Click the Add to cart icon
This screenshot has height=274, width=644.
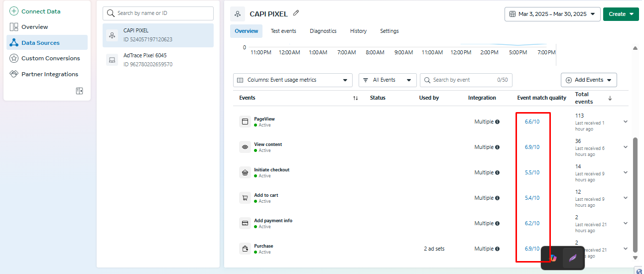point(245,198)
